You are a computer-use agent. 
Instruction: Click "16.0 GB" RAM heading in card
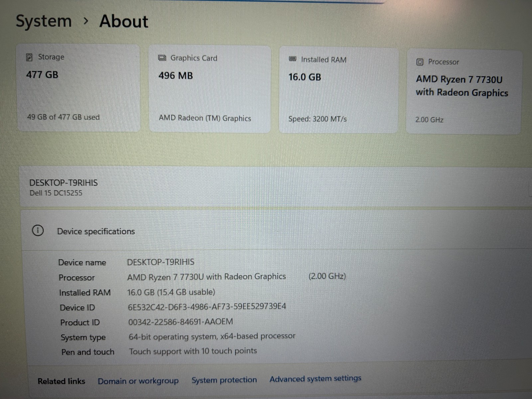click(x=305, y=77)
